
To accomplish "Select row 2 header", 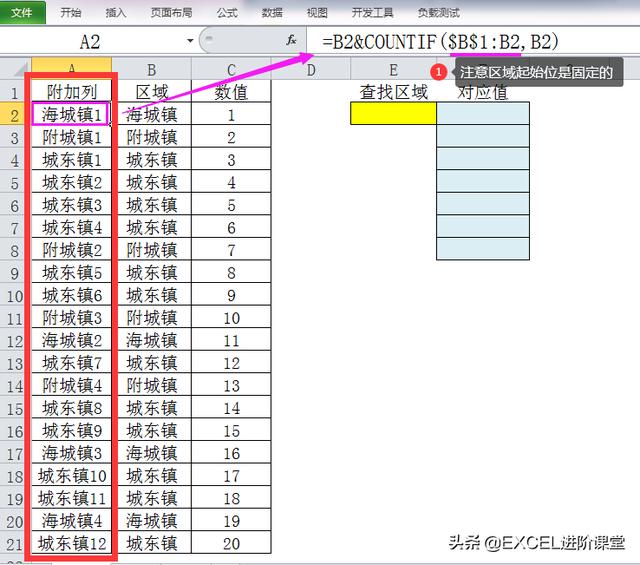I will [15, 114].
